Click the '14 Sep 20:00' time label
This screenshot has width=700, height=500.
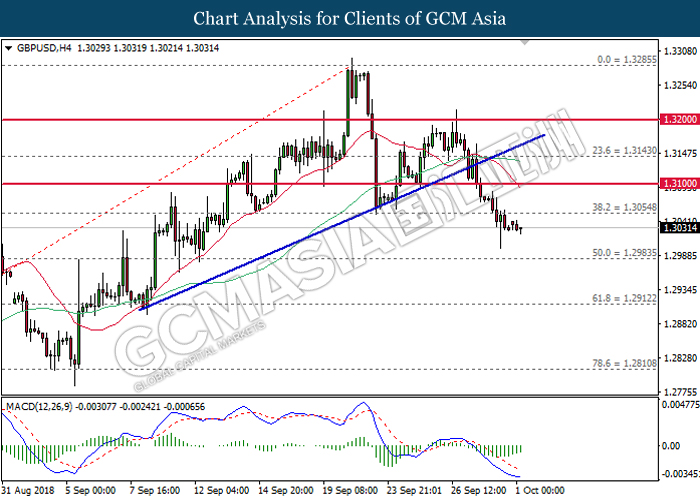[286, 490]
